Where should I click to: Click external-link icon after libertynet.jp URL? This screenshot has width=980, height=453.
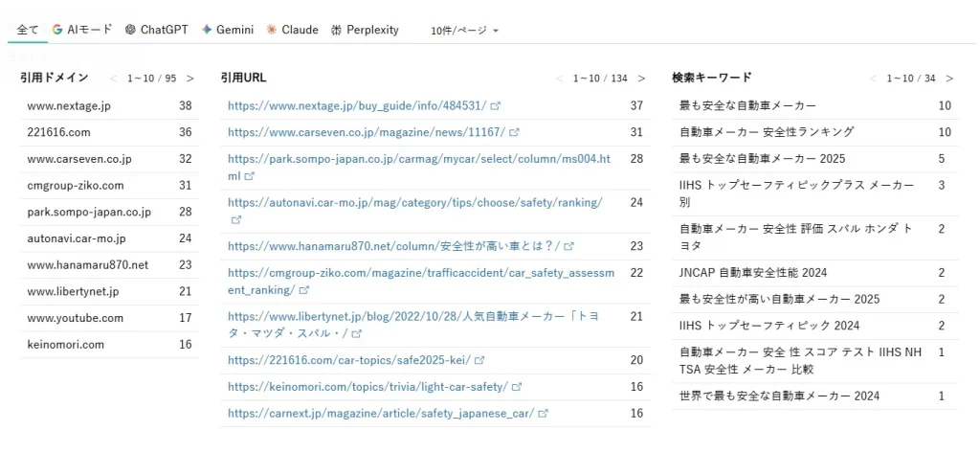click(356, 334)
